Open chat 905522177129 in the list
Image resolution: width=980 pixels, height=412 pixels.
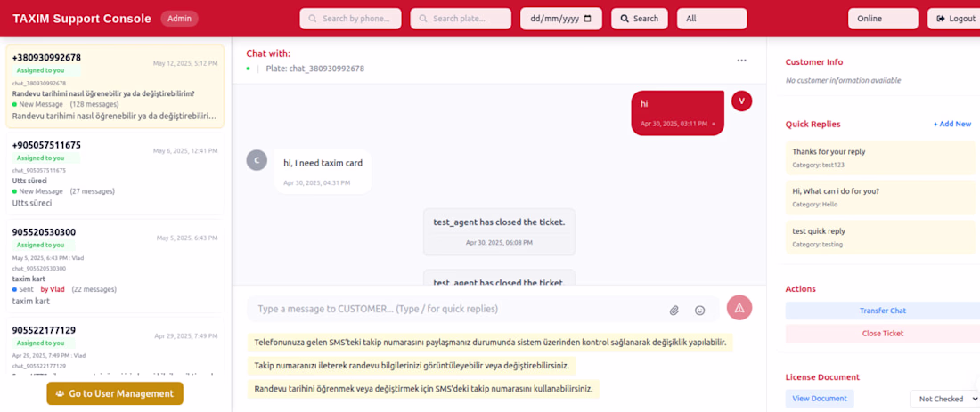coord(115,346)
